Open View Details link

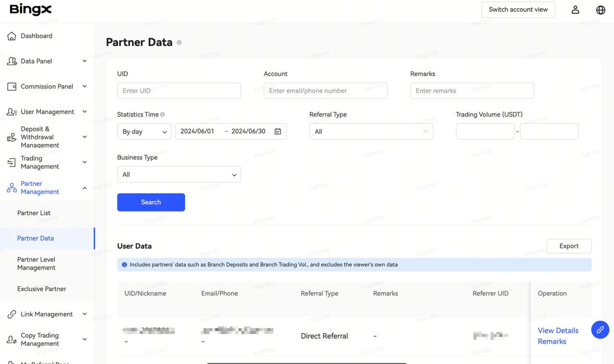click(558, 330)
